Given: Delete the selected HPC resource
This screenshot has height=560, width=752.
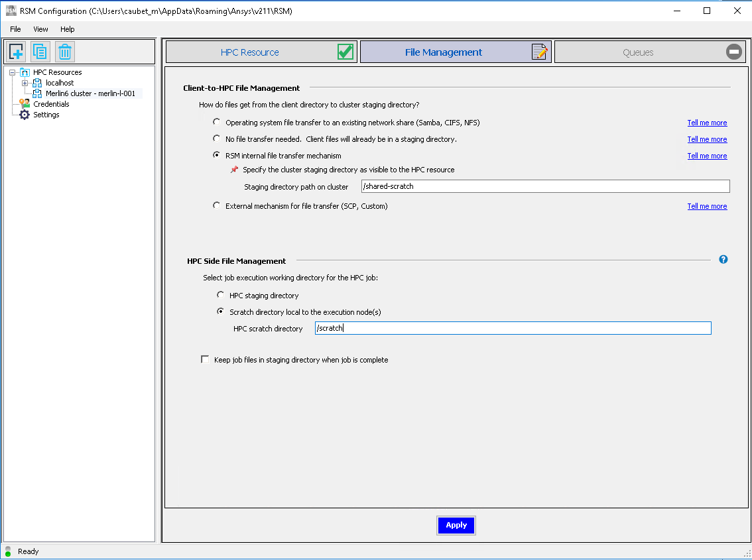Looking at the screenshot, I should pyautogui.click(x=64, y=52).
